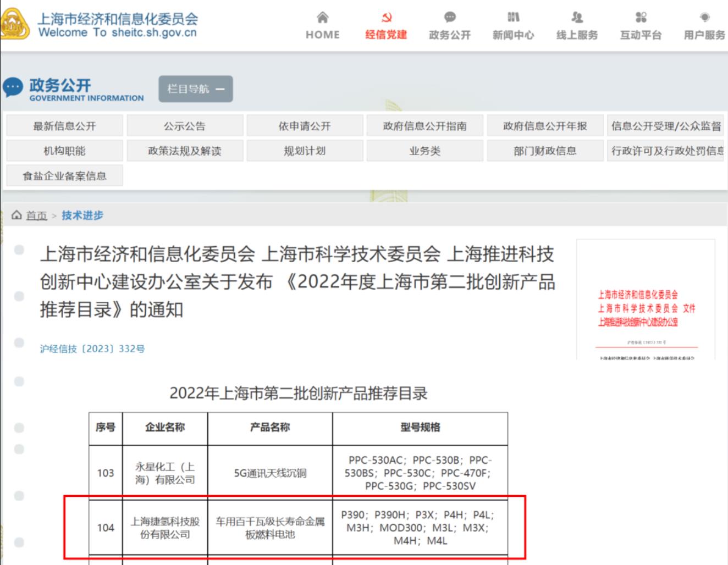Click 政策法规及解读 in the menu

(184, 150)
